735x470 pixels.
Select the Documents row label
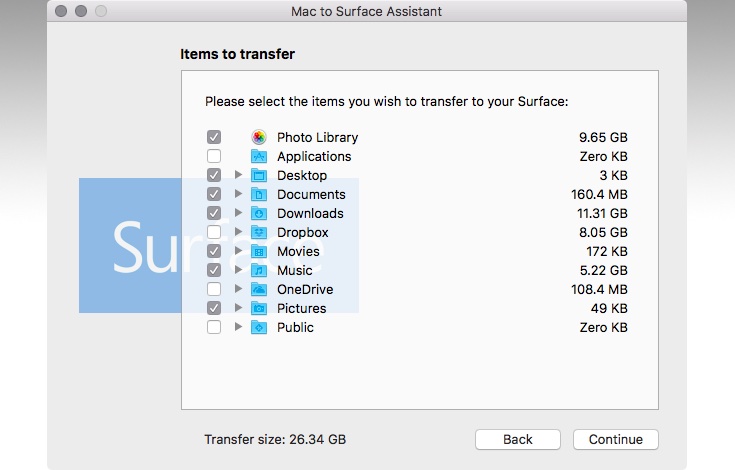pos(311,194)
